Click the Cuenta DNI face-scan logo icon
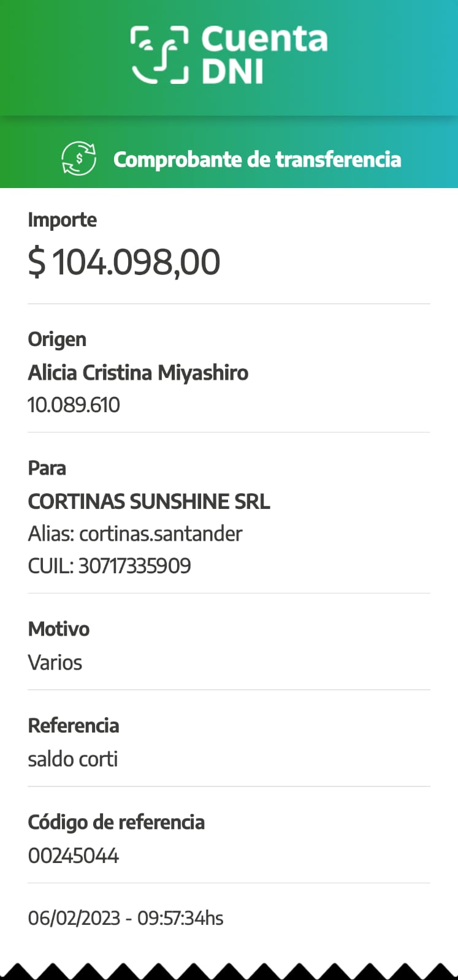This screenshot has width=458, height=980. point(159,54)
